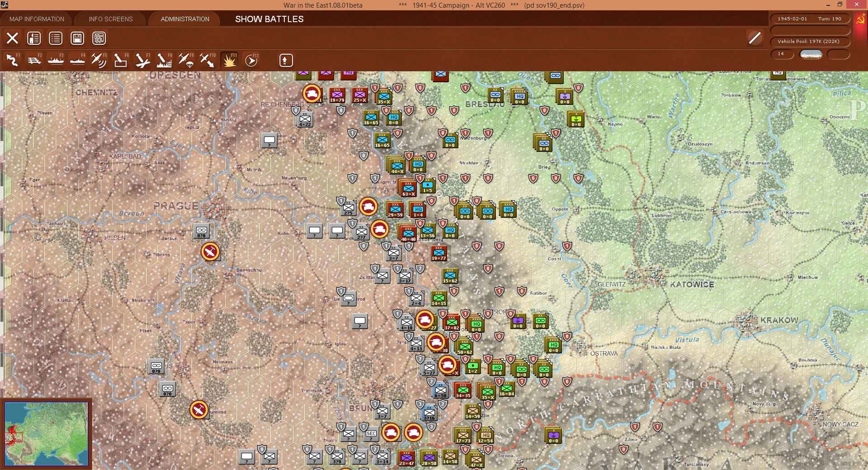This screenshot has width=868, height=470.
Task: Select the F8 bomb city mode icon
Action: pos(164,60)
